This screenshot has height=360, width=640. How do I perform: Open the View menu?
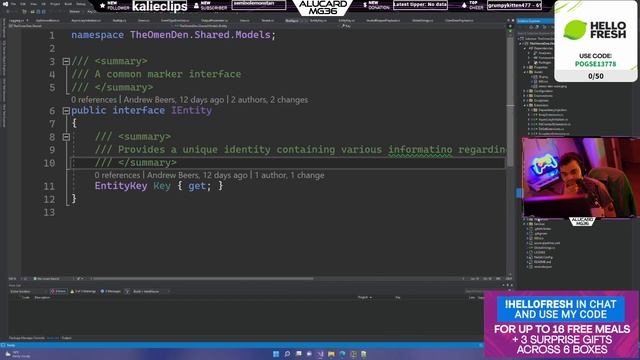coord(33,4)
